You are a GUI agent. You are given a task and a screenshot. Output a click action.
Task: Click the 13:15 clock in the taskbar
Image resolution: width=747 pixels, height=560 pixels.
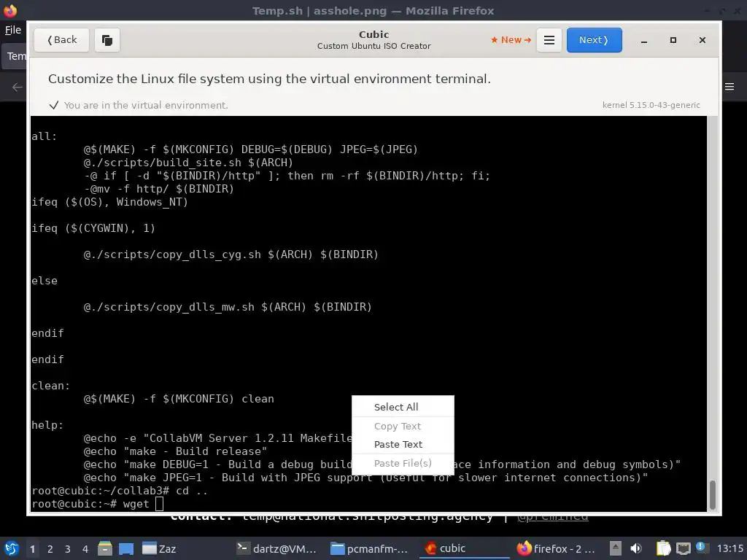click(729, 548)
